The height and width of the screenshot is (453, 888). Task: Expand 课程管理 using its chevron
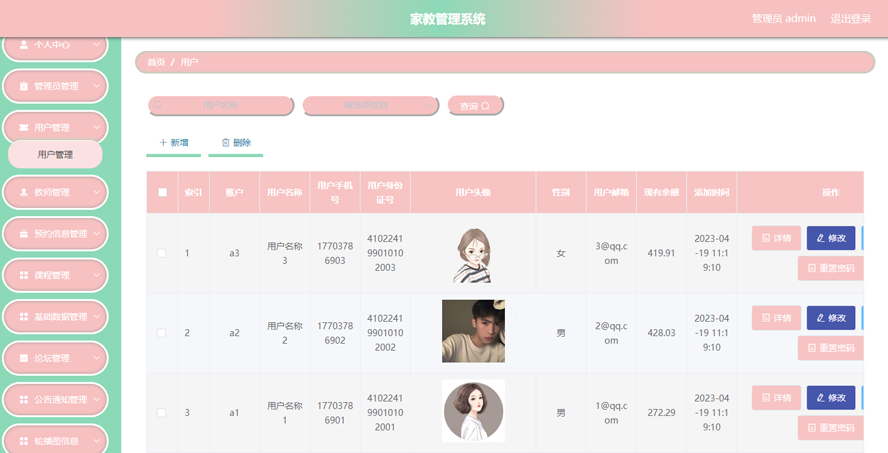coord(96,275)
